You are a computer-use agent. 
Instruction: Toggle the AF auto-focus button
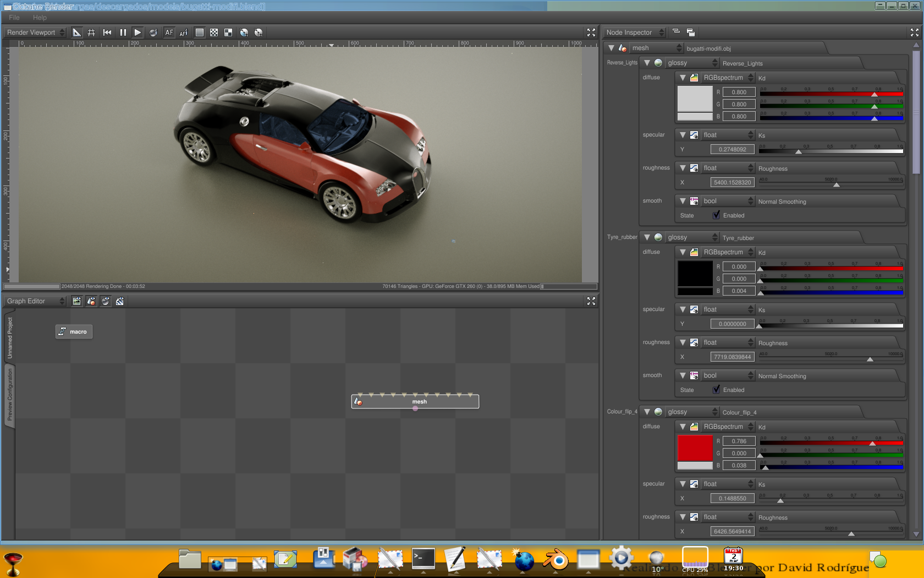click(169, 32)
